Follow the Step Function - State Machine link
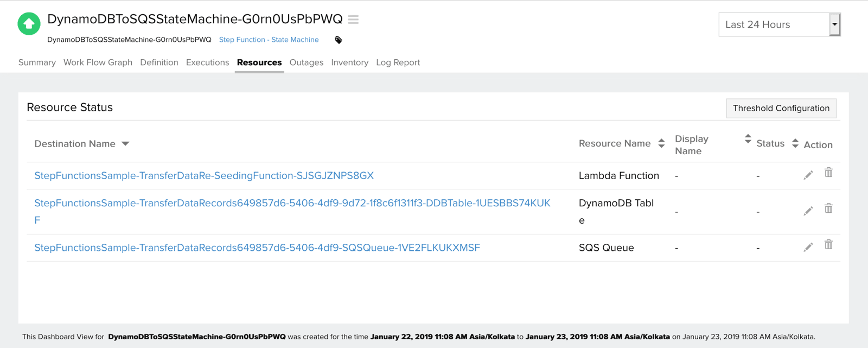 269,40
